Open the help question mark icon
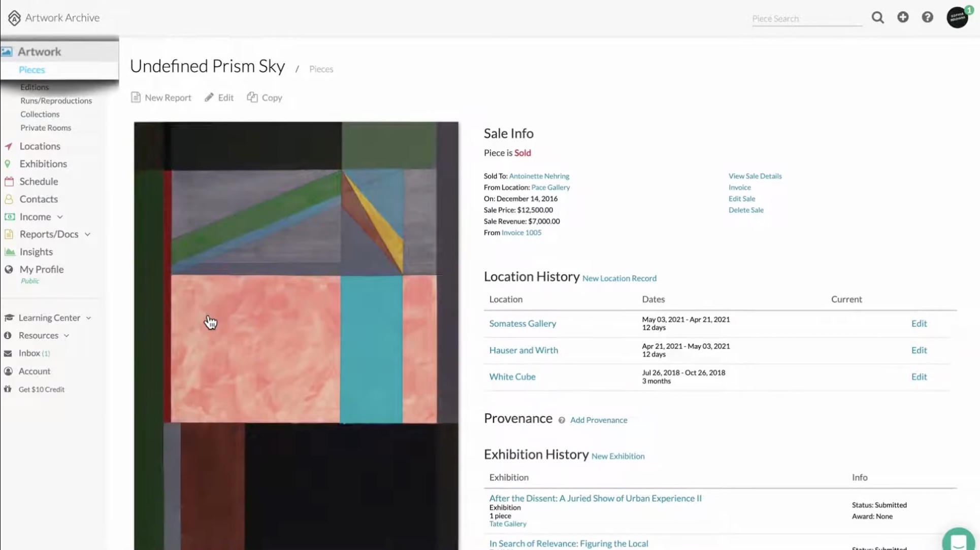This screenshot has width=980, height=550. tap(927, 17)
